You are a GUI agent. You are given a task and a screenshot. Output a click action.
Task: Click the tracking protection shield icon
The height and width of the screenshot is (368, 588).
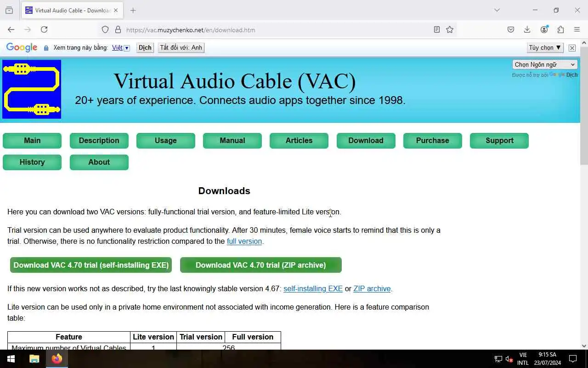105,29
